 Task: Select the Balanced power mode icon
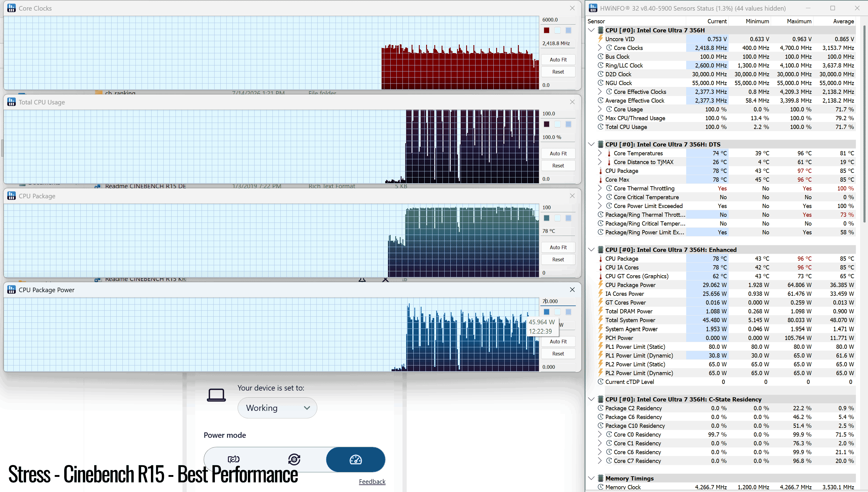click(294, 460)
